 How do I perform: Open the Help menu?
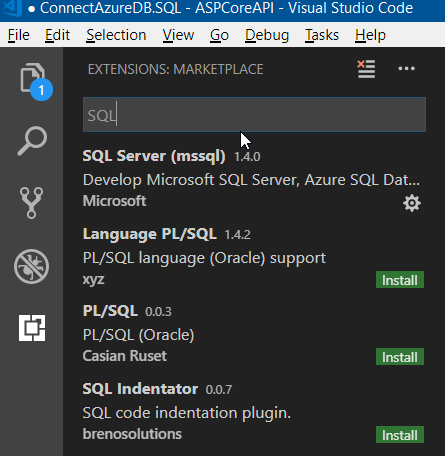370,35
